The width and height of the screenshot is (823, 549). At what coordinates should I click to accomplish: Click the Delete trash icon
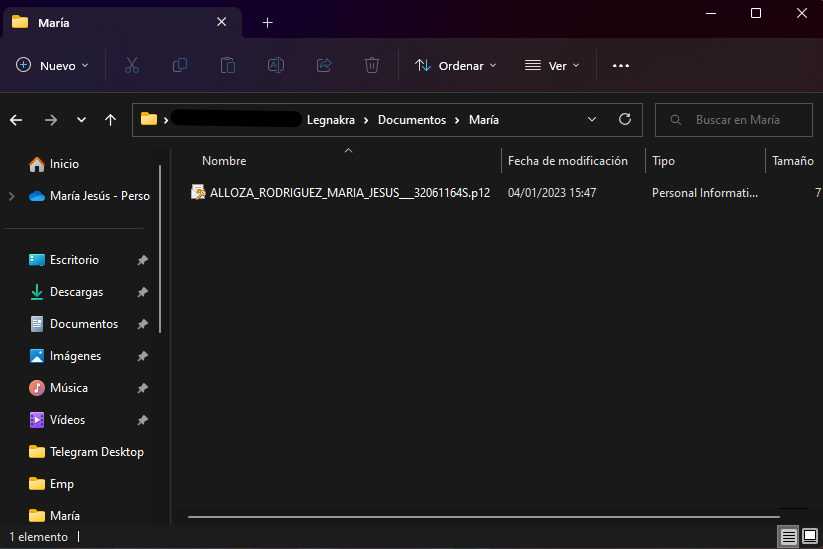[x=372, y=65]
